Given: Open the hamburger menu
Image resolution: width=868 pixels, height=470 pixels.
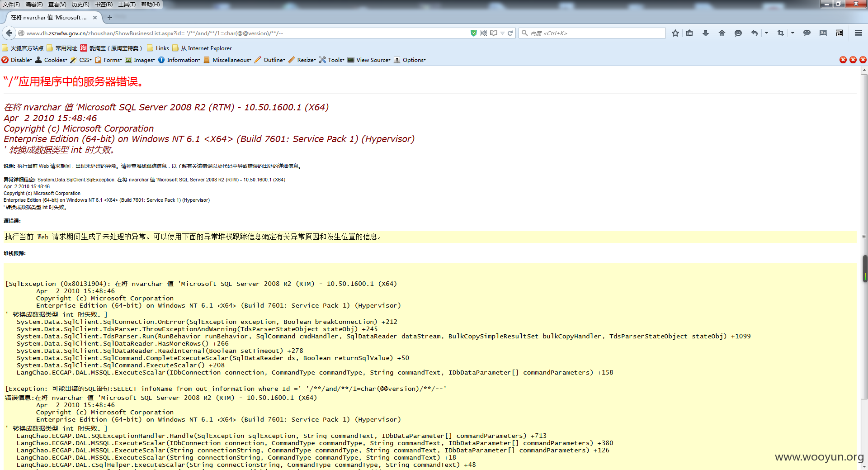Looking at the screenshot, I should [x=859, y=33].
